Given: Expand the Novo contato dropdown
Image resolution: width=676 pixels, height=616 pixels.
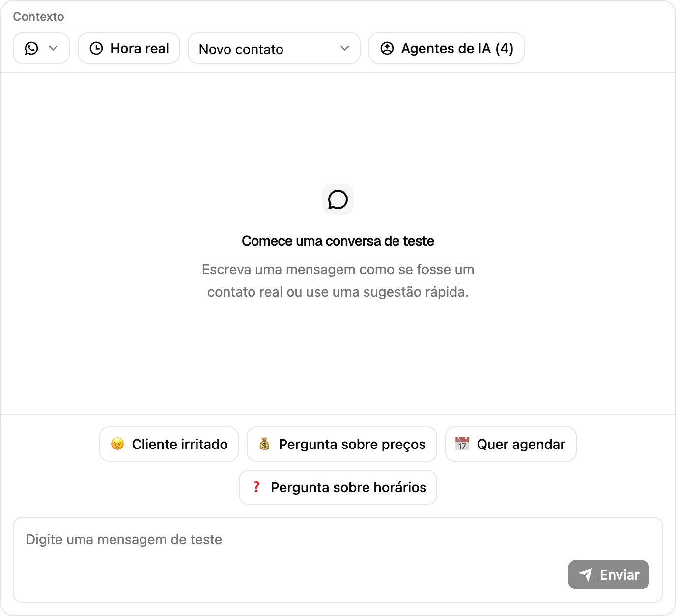Looking at the screenshot, I should tap(274, 48).
